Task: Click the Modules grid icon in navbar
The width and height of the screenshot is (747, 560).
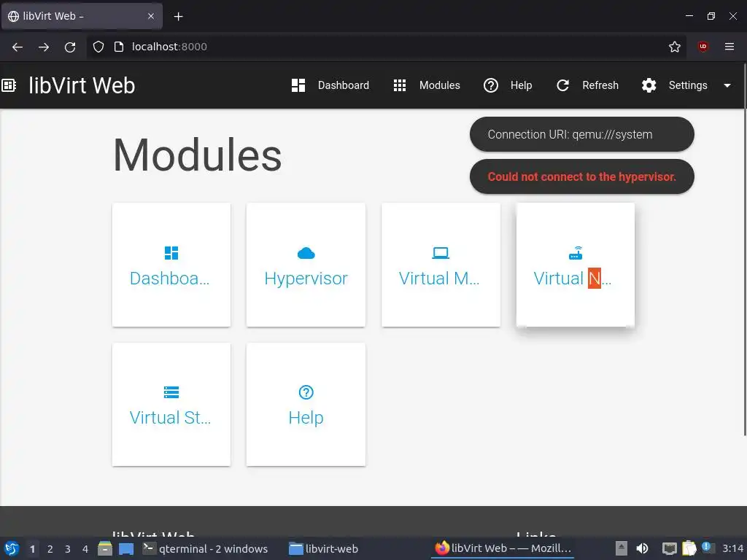Action: (x=400, y=85)
